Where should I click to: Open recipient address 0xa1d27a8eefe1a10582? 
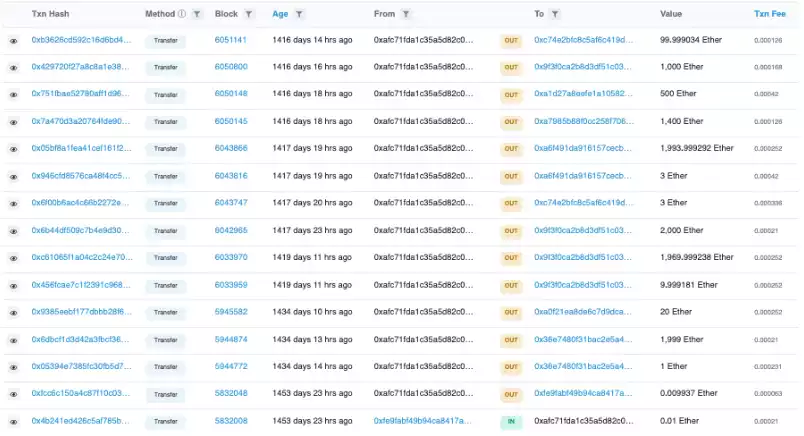[x=583, y=93]
